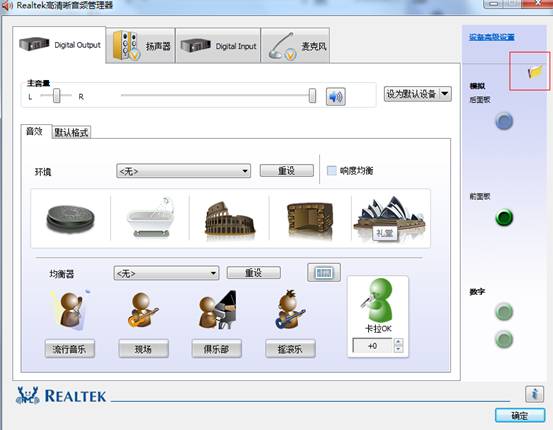Expand the 设为默认设备 dropdown arrow

pyautogui.click(x=445, y=94)
